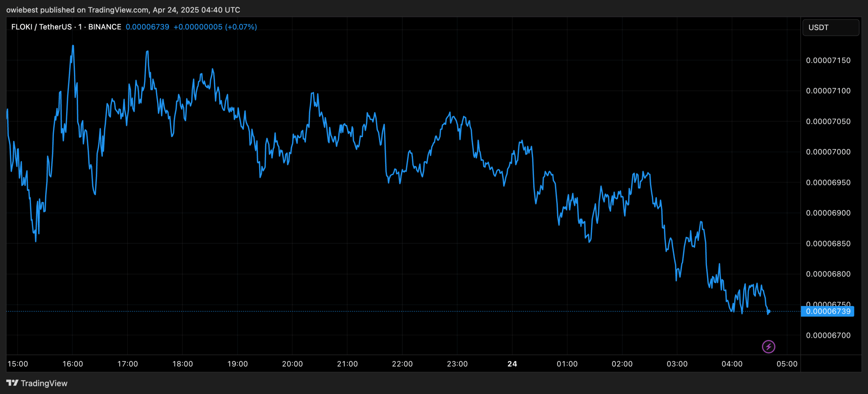868x394 pixels.
Task: Click the 02:00 time axis label
Action: (x=622, y=364)
